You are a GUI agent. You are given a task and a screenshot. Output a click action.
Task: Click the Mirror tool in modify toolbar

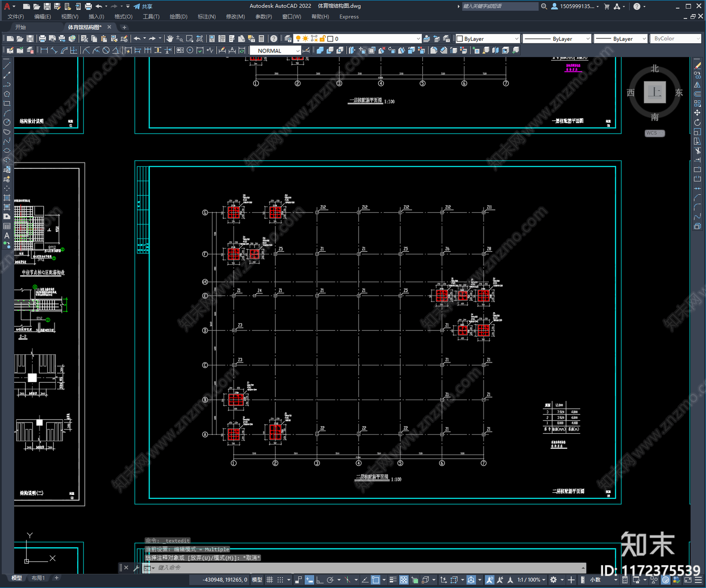697,84
